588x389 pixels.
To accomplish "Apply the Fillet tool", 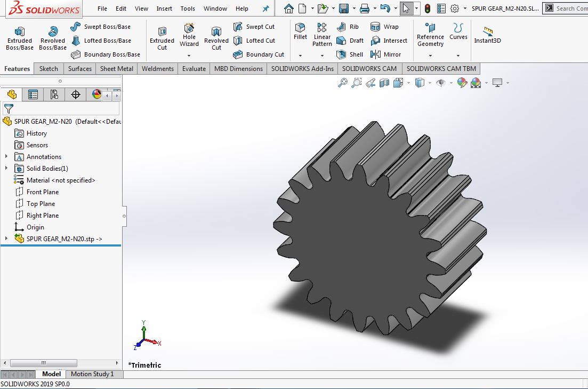I will point(300,31).
